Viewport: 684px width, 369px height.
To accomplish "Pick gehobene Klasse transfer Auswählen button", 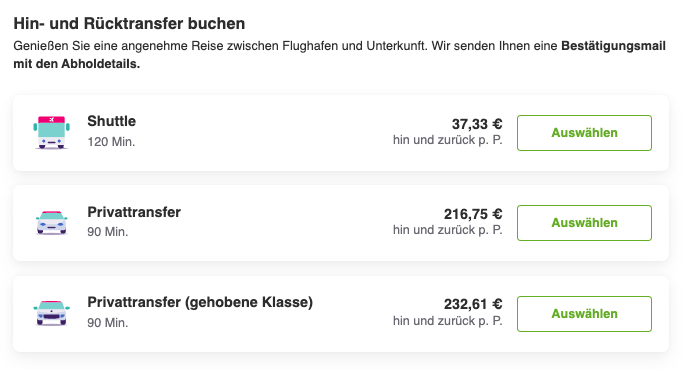I will 584,314.
